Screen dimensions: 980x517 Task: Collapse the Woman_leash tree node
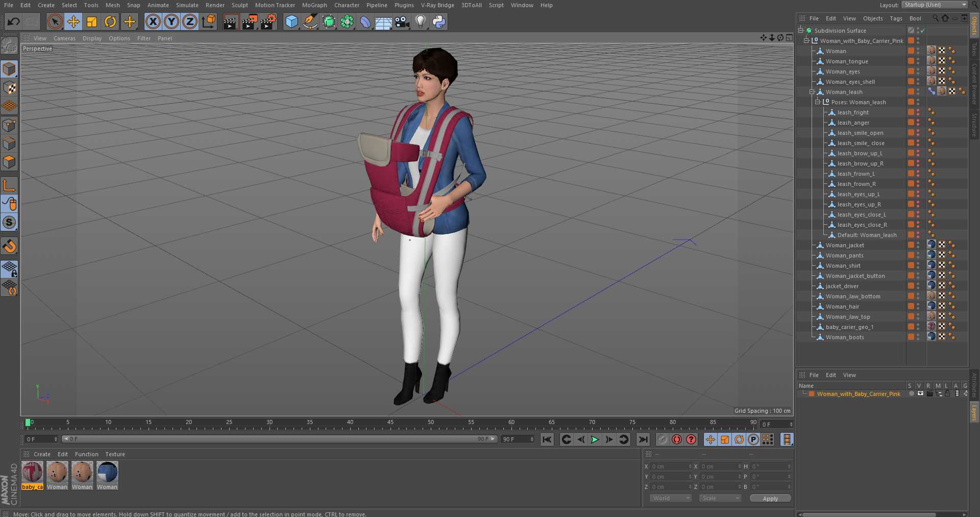(x=812, y=92)
